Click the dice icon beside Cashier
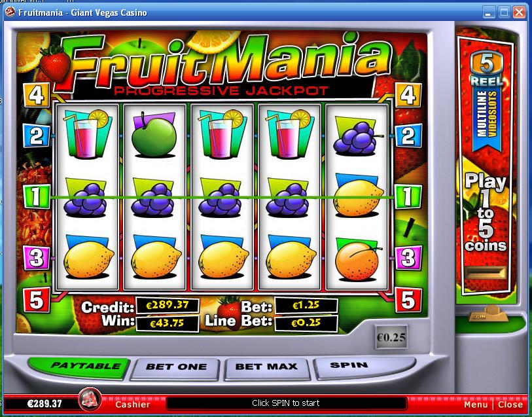The height and width of the screenshot is (417, 532). click(x=90, y=399)
